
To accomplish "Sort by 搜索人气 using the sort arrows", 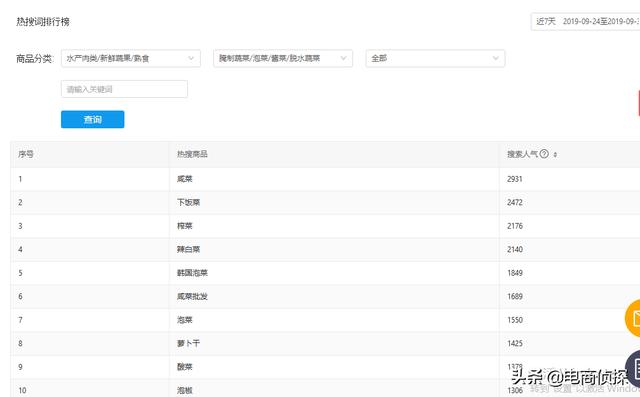I will [555, 154].
